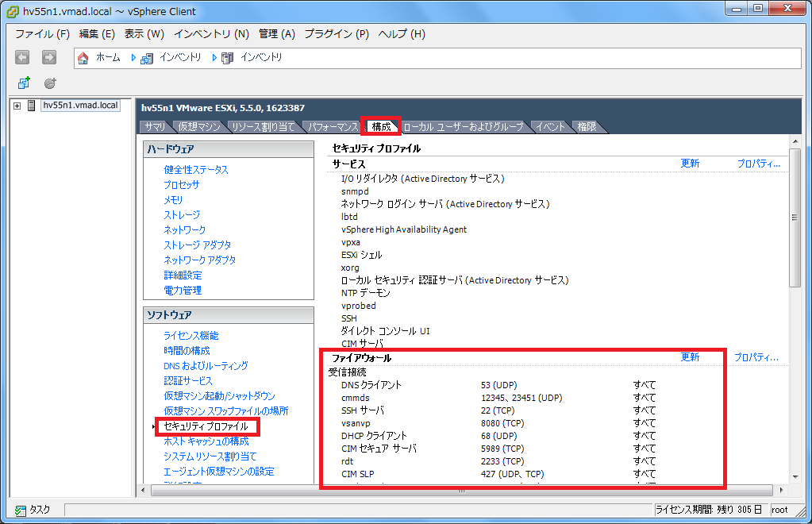Open the DNS およびルーティング link
812x524 pixels.
[206, 366]
